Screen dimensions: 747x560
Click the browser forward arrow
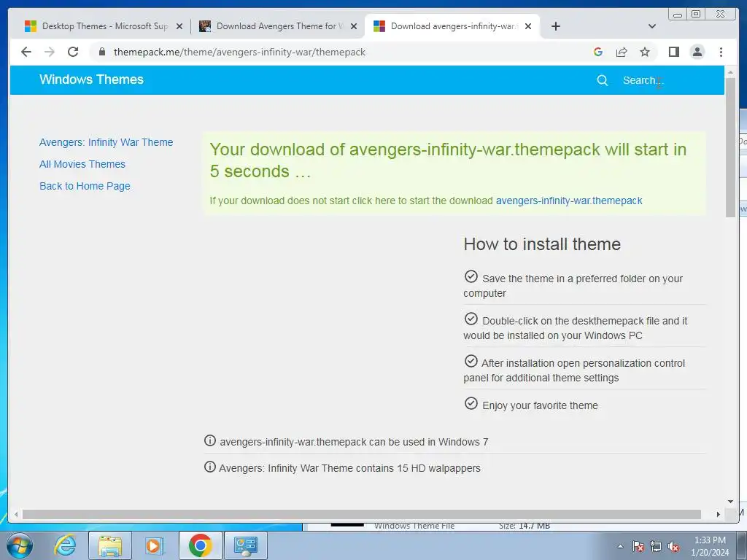pyautogui.click(x=50, y=52)
